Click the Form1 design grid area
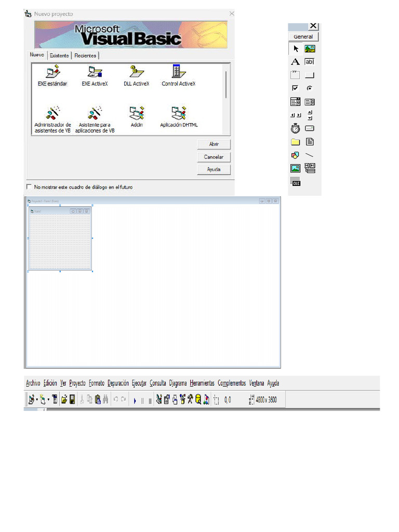 [x=60, y=242]
